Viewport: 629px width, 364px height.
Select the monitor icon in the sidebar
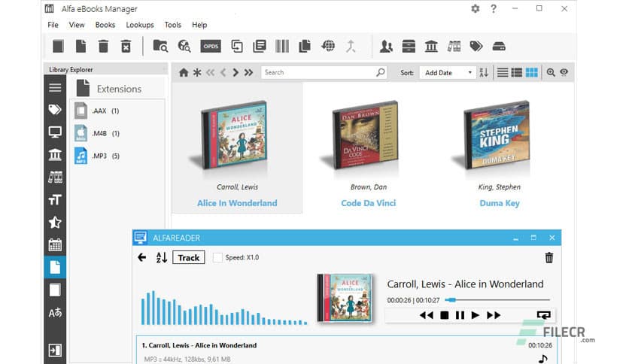[x=55, y=132]
